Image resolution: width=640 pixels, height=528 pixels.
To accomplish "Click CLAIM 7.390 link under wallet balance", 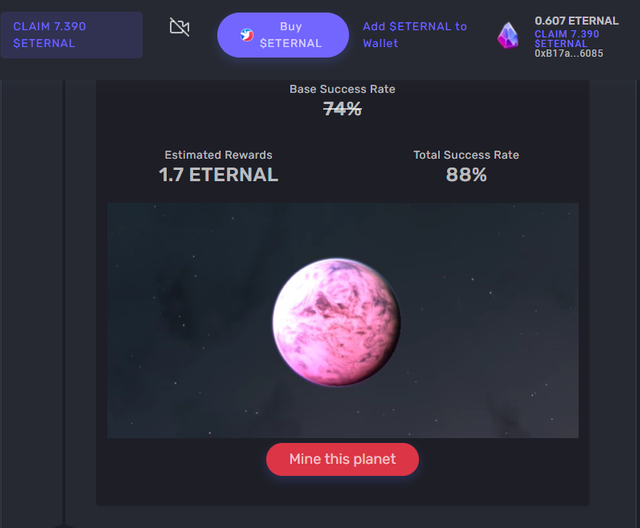I will click(567, 39).
